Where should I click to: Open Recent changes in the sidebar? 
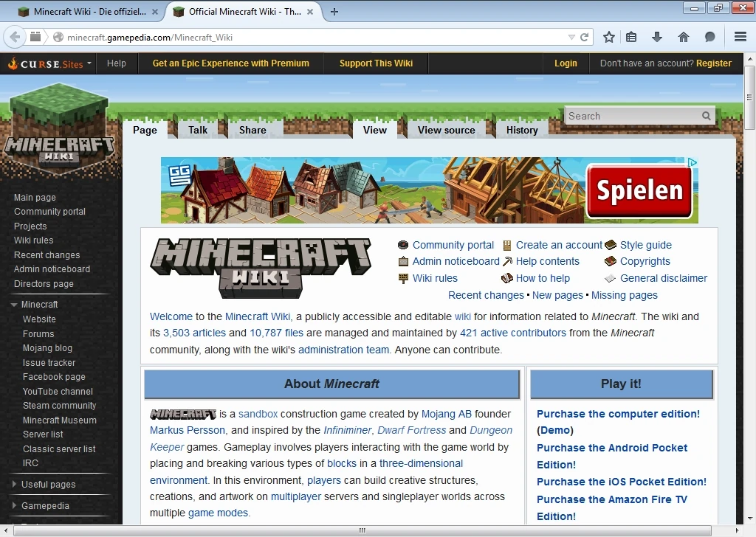click(x=47, y=254)
